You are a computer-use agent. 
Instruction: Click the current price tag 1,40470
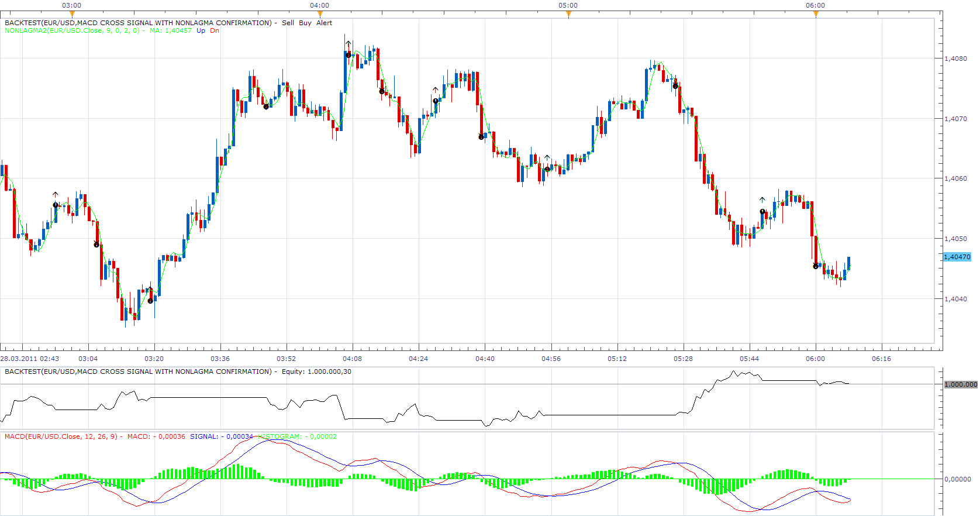coord(957,257)
